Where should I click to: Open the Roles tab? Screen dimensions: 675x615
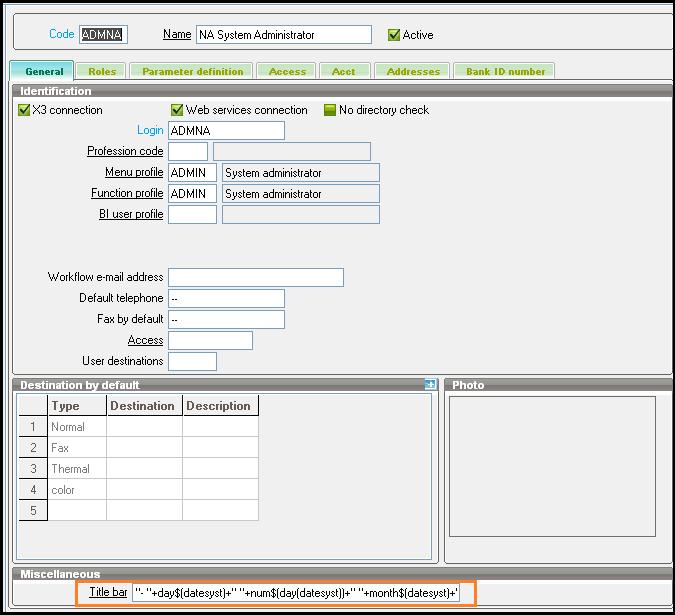pyautogui.click(x=102, y=71)
